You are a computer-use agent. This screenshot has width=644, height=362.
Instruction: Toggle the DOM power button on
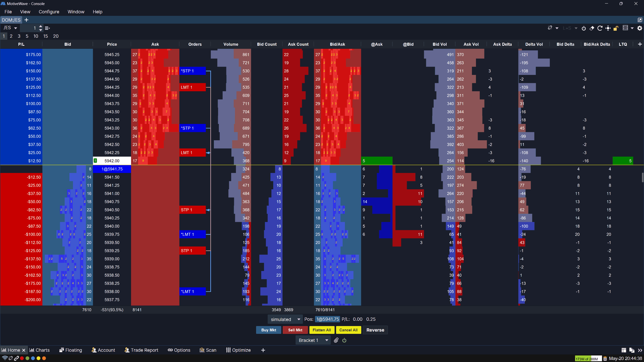(x=584, y=28)
